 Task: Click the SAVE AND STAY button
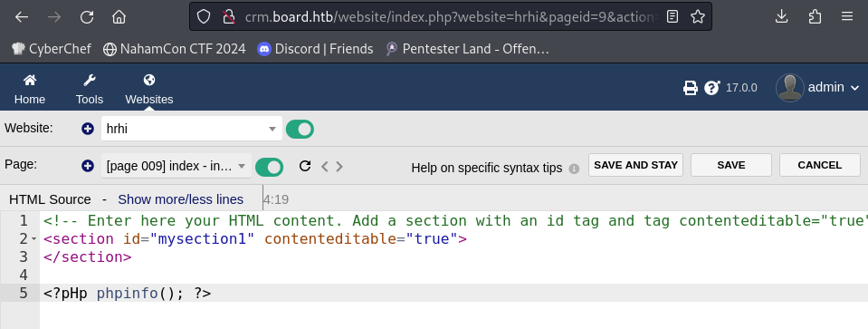point(635,165)
